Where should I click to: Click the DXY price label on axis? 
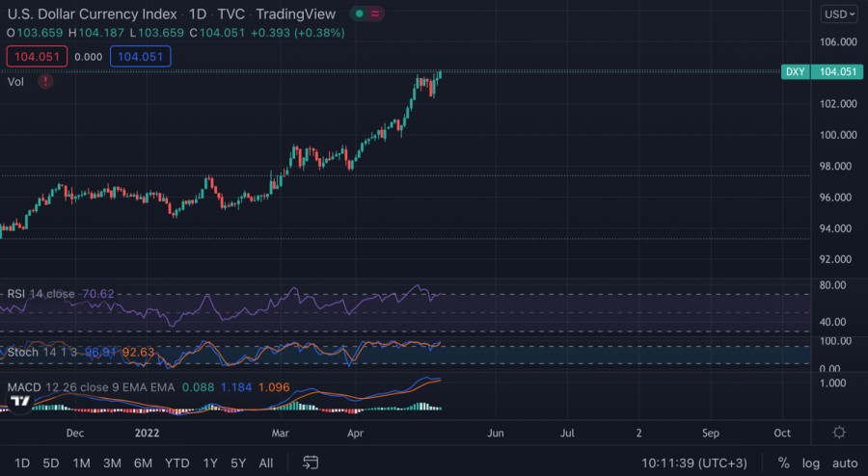[x=796, y=72]
